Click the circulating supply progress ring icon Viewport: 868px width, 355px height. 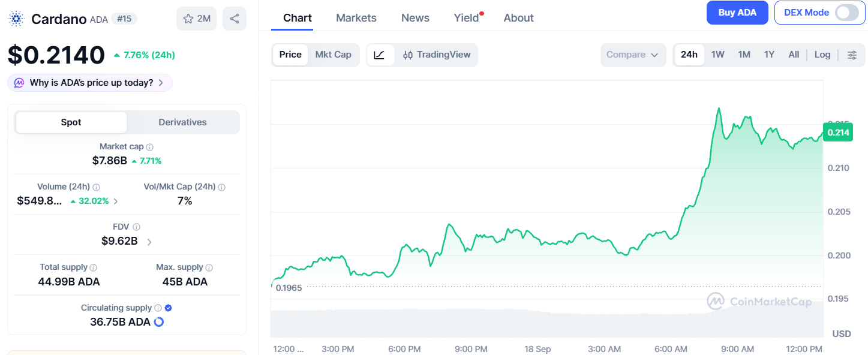pyautogui.click(x=159, y=322)
